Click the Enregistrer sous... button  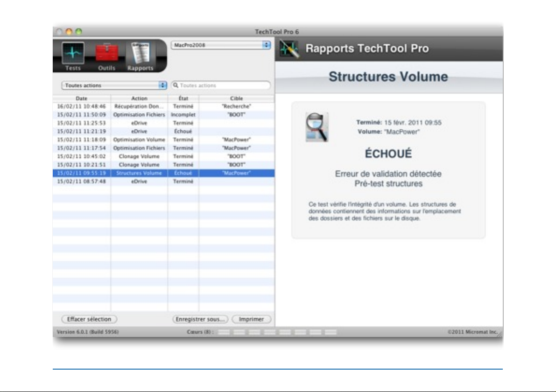tap(200, 319)
